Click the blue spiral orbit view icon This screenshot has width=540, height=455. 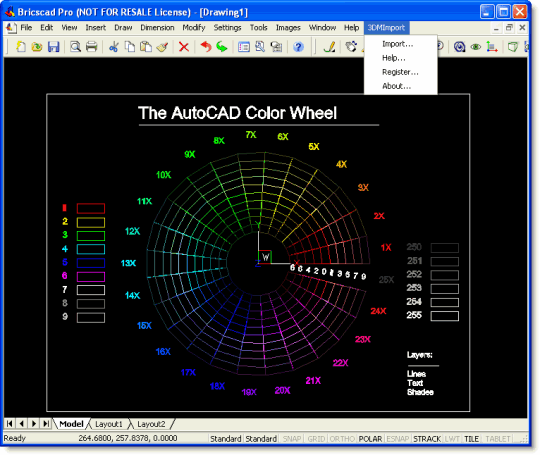pyautogui.click(x=459, y=46)
